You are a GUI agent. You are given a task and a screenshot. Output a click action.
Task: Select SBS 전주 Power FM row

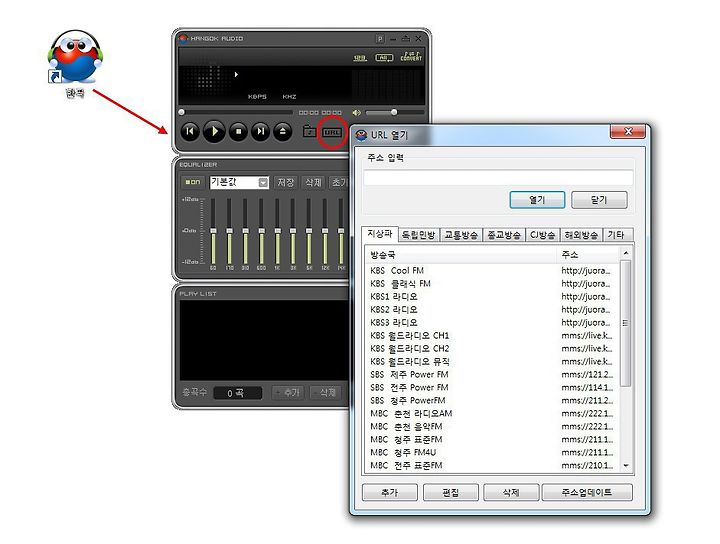tap(492, 387)
